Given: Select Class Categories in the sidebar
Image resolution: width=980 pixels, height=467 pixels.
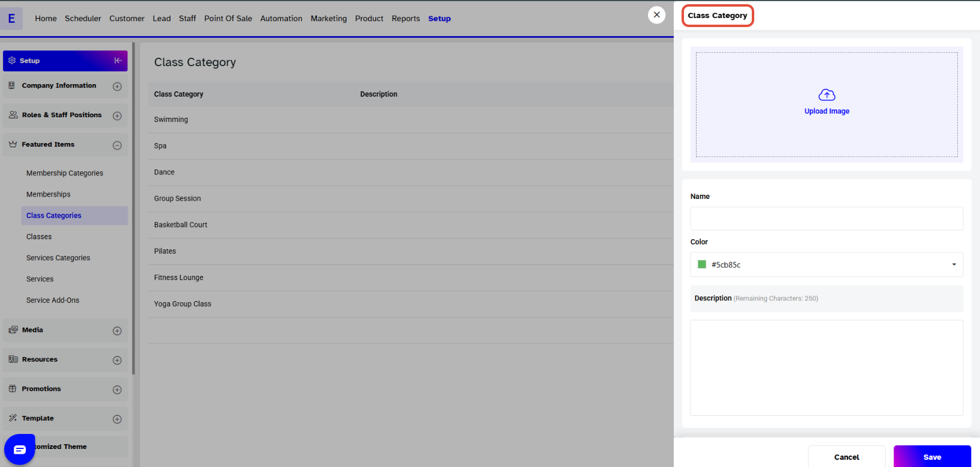Looking at the screenshot, I should click(x=74, y=216).
